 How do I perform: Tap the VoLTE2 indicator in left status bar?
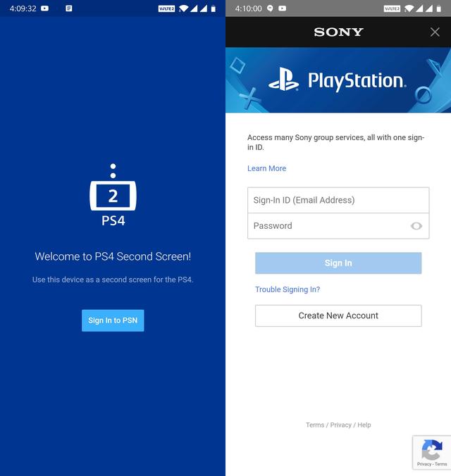(166, 9)
